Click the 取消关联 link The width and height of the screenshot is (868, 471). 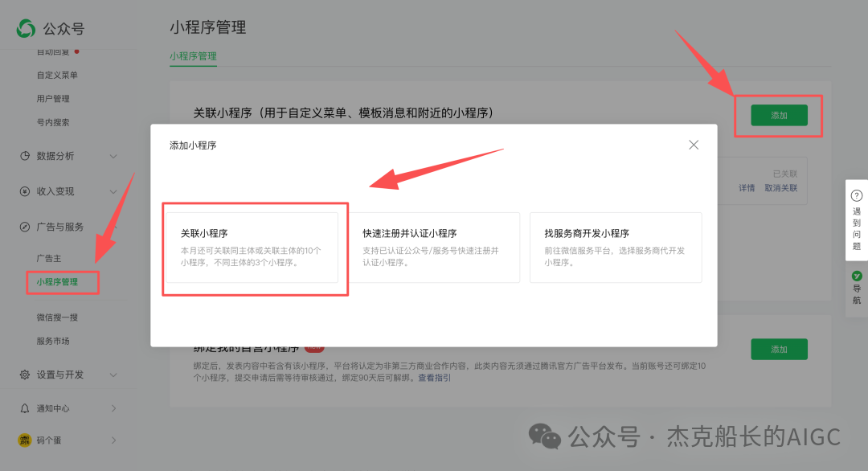[781, 188]
